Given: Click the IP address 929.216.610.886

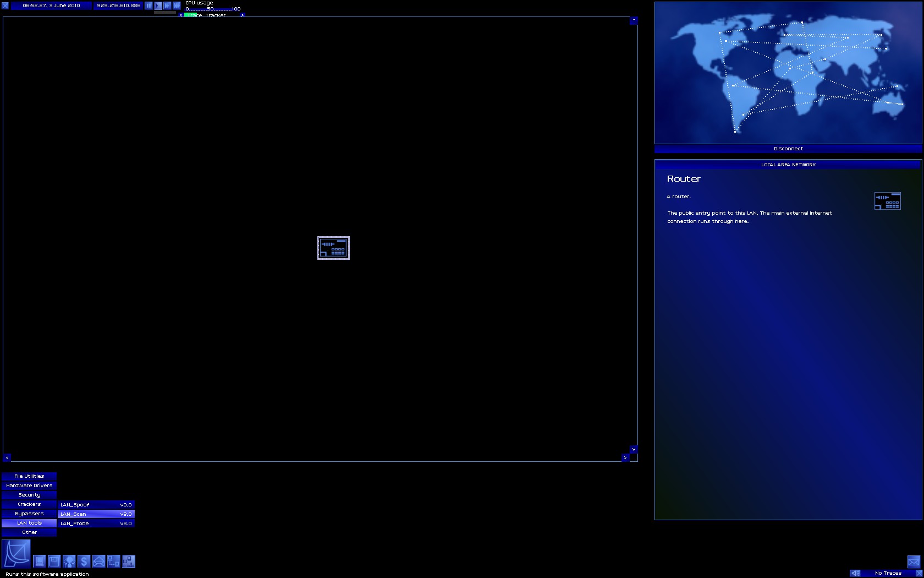Looking at the screenshot, I should (119, 6).
